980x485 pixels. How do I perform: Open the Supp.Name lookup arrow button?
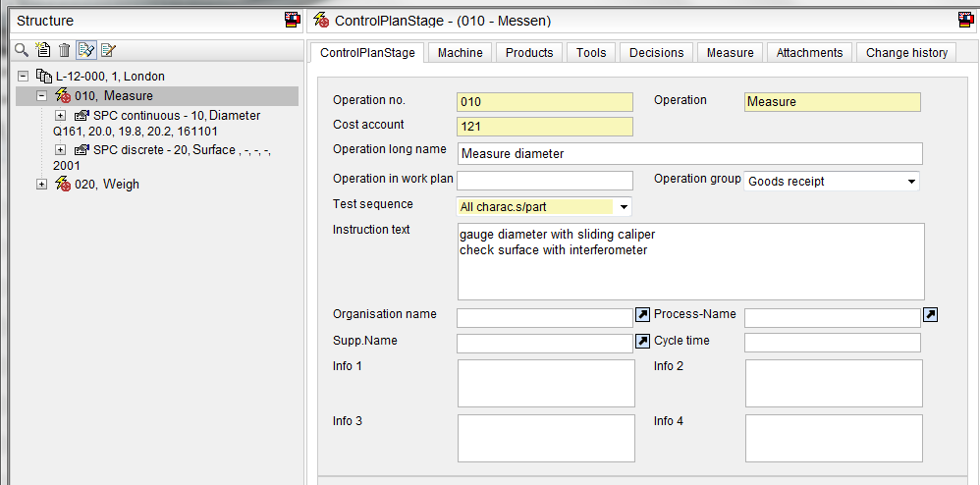pos(642,342)
